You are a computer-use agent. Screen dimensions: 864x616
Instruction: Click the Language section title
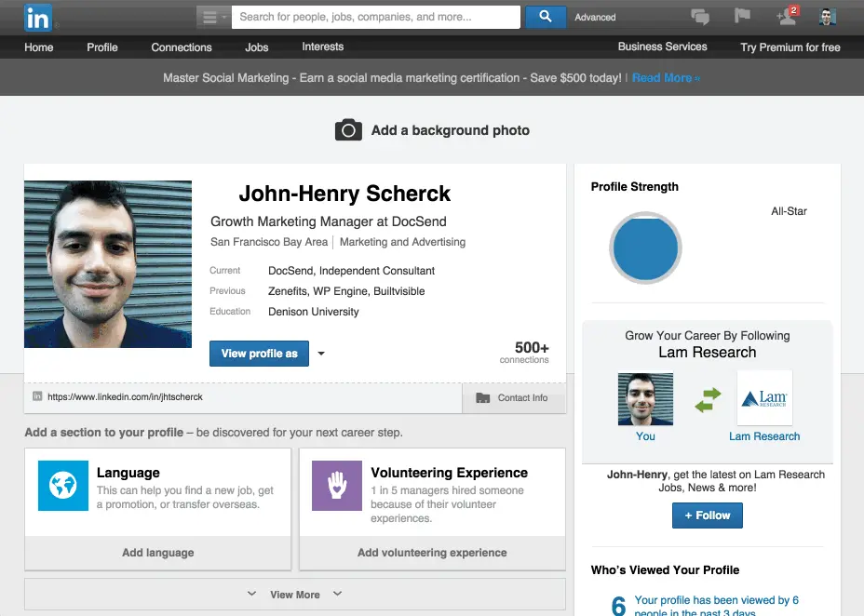coord(128,473)
